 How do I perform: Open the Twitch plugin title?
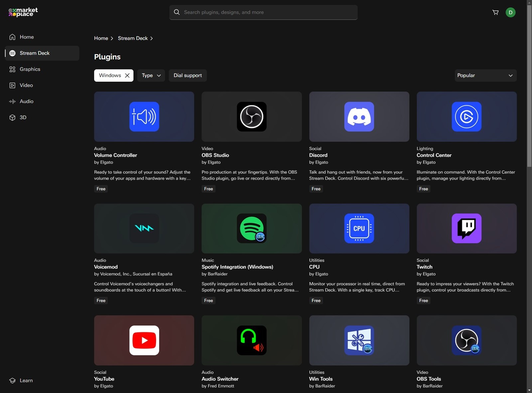click(425, 267)
